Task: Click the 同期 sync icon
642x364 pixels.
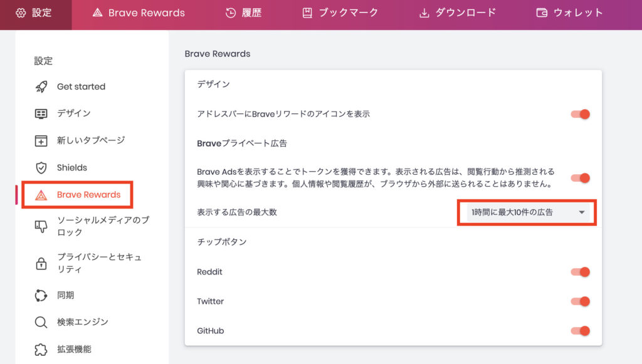Action: coord(41,295)
